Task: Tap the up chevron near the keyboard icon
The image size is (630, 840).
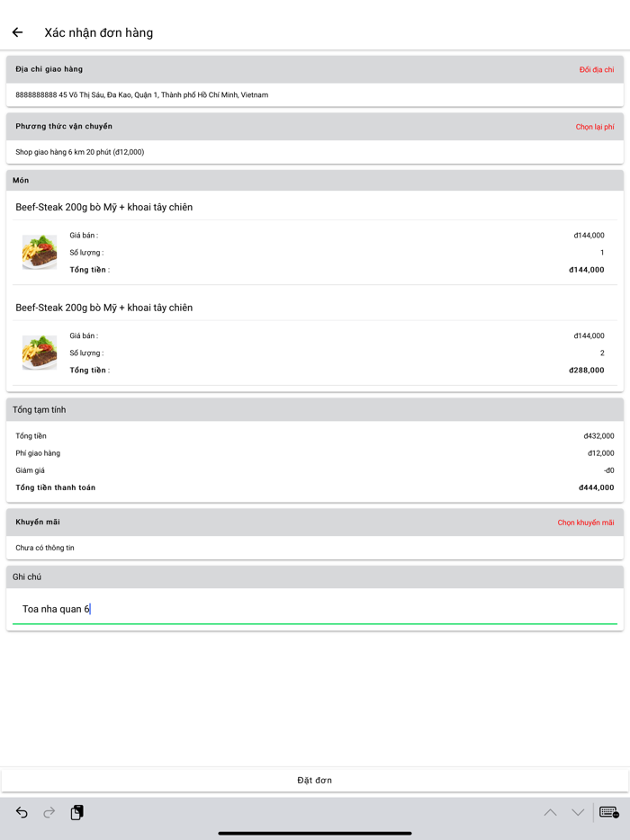Action: 550,812
